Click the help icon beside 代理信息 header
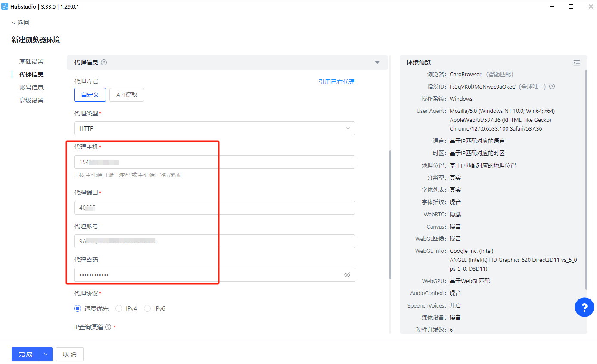This screenshot has height=364, width=597. coord(104,62)
